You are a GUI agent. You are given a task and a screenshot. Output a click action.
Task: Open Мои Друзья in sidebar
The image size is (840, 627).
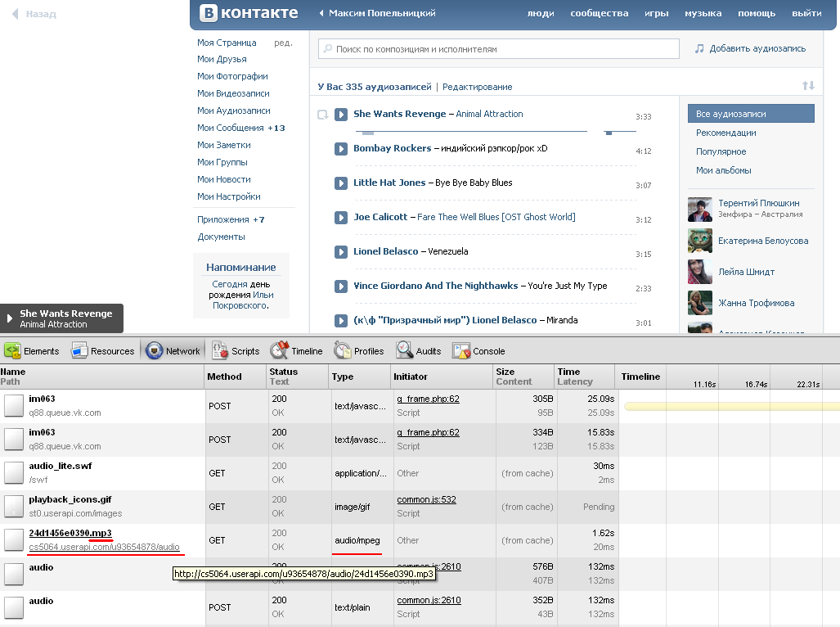coord(222,60)
